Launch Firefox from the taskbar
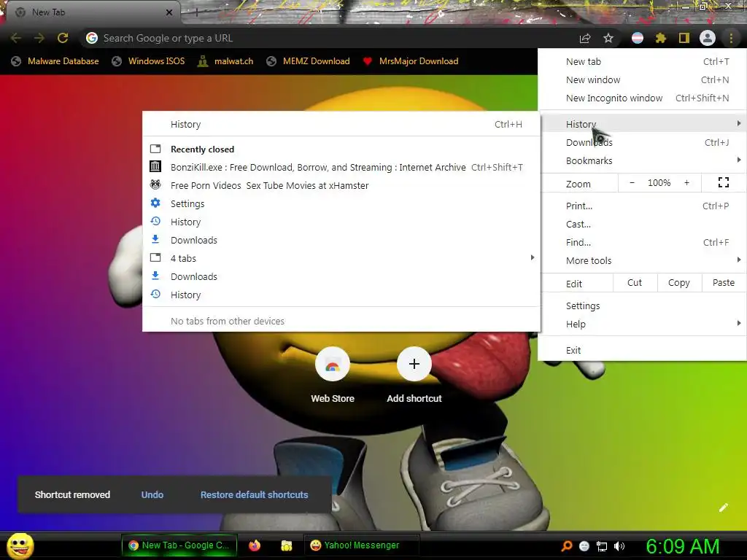747x560 pixels. [255, 545]
